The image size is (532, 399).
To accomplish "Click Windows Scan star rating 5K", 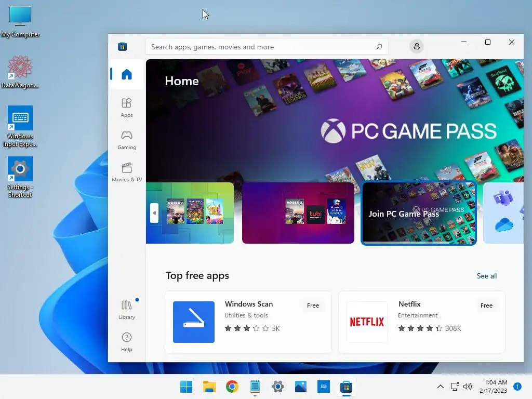I will point(252,328).
